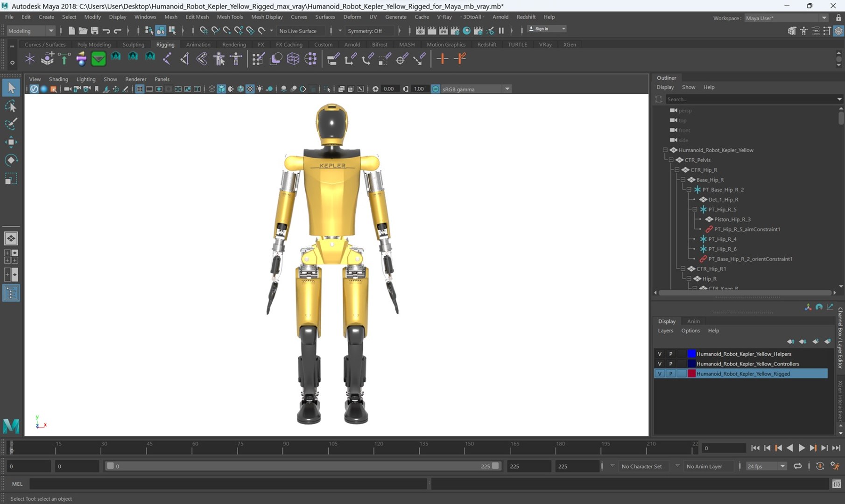Click the Save Scene disk icon

tap(94, 31)
